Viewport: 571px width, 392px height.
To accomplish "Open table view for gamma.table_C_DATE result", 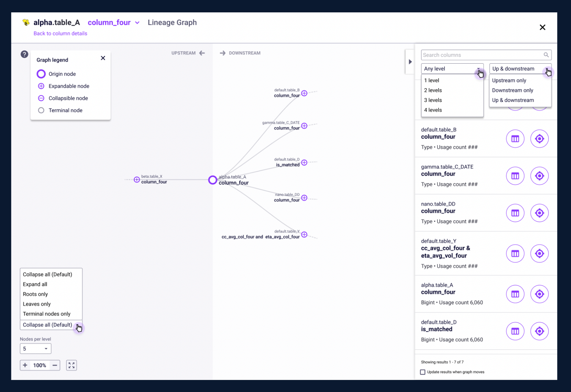I will (515, 176).
